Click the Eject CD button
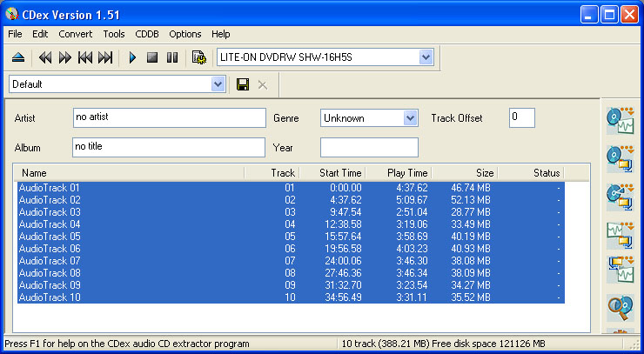This screenshot has height=354, width=644. (x=18, y=57)
